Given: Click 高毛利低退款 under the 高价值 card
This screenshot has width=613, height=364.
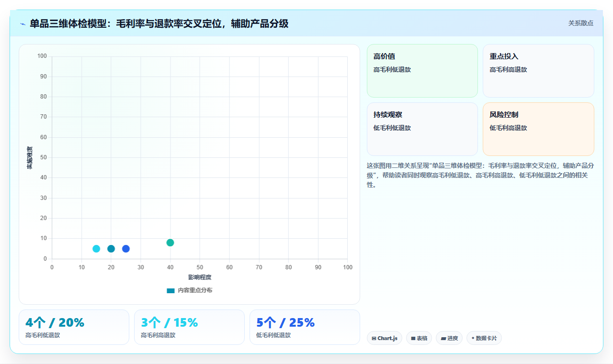Looking at the screenshot, I should click(392, 69).
